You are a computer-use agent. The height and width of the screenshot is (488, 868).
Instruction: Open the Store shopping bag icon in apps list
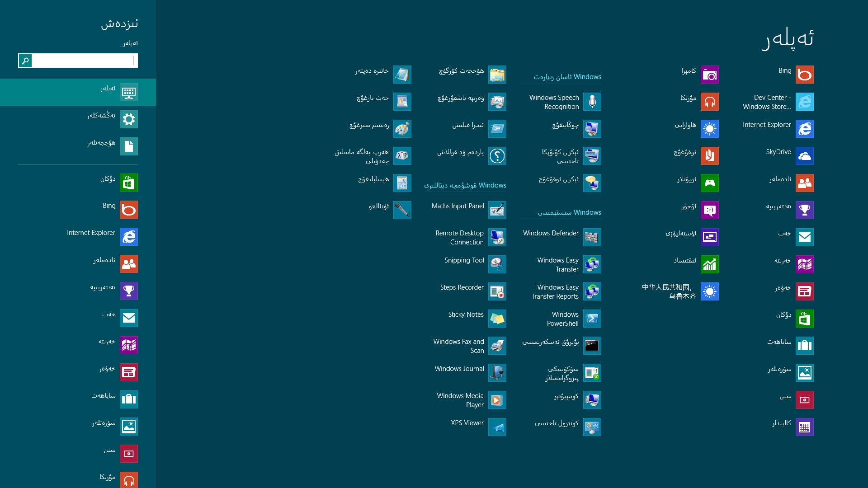click(805, 319)
